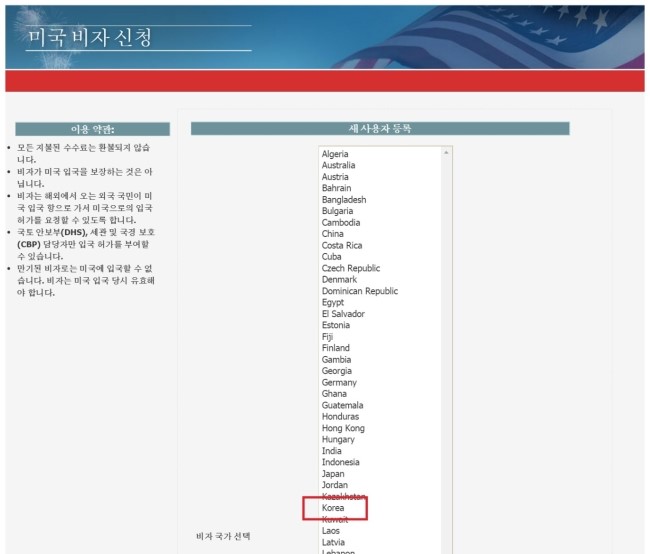
Task: Select Laos from the country list
Action: click(331, 531)
